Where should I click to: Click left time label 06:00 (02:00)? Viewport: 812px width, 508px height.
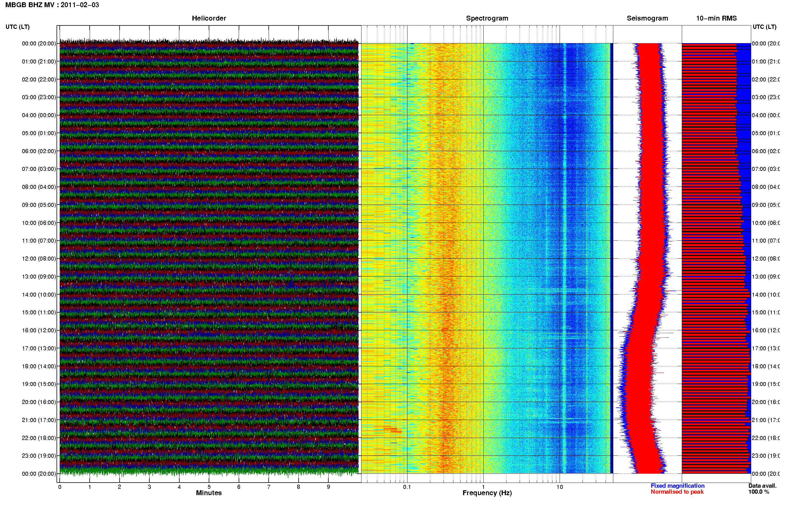click(x=39, y=151)
